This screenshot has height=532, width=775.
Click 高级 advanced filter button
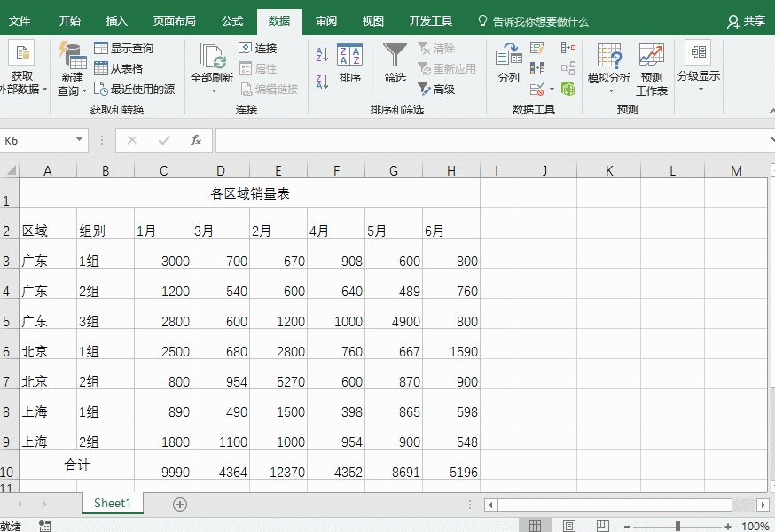pyautogui.click(x=436, y=89)
